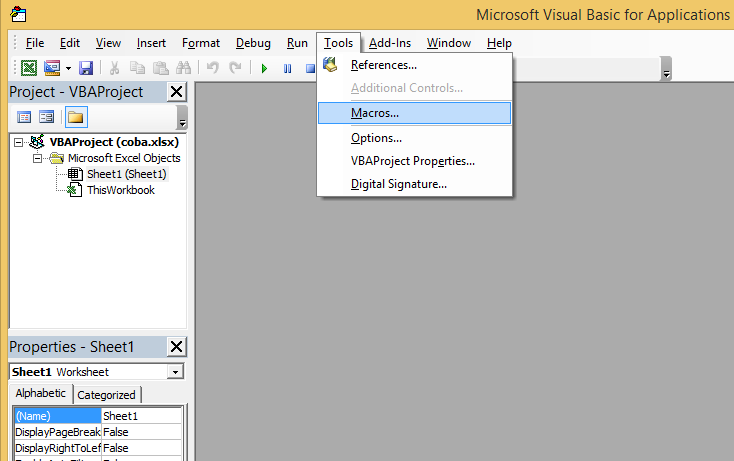The width and height of the screenshot is (734, 461).
Task: Close the Project - VBAProject panel
Action: 176,92
